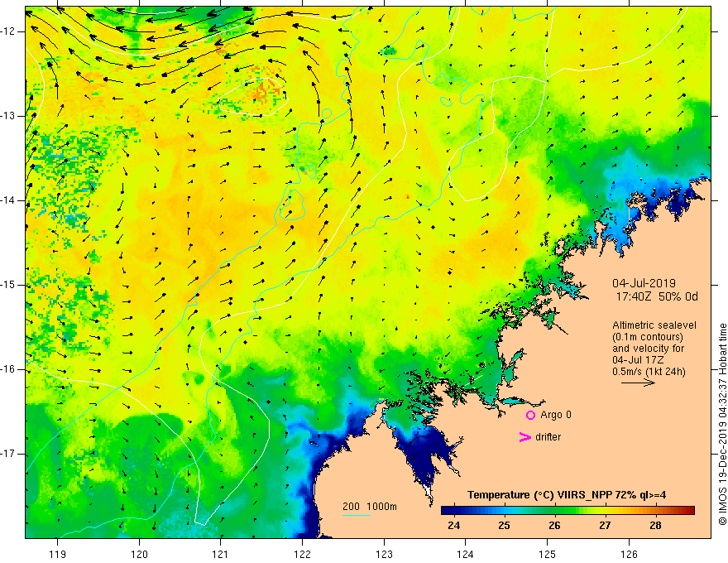Click the cyan 200m isobath legend line
Image resolution: width=728 pixels, height=563 pixels.
click(356, 515)
